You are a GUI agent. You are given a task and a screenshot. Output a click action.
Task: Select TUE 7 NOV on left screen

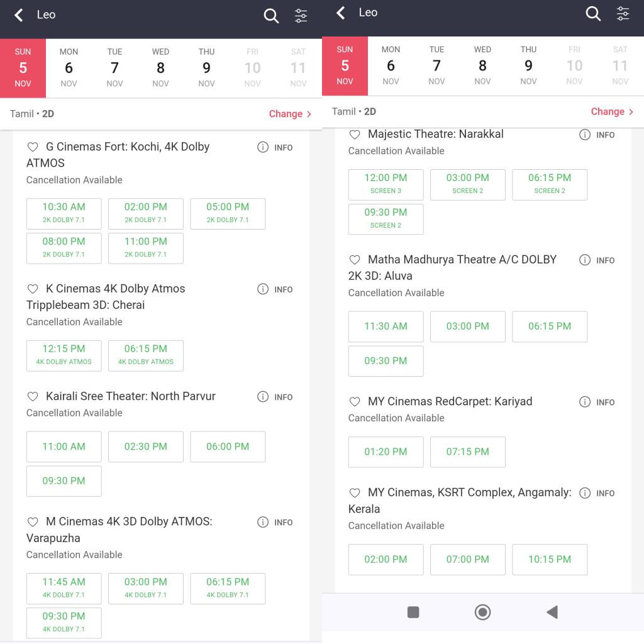tap(114, 68)
